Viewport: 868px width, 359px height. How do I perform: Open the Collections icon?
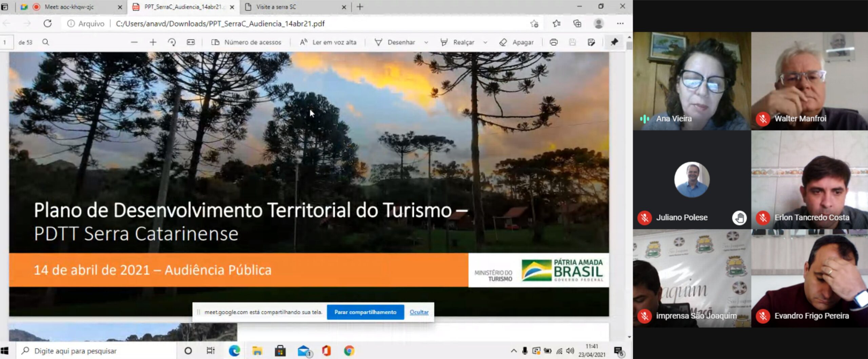click(x=577, y=23)
